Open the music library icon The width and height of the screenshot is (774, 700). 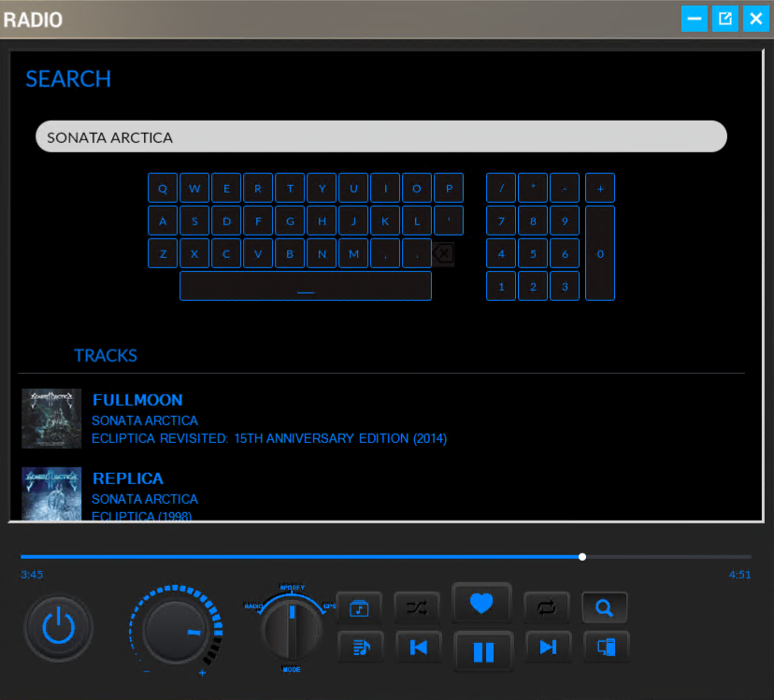click(x=359, y=608)
